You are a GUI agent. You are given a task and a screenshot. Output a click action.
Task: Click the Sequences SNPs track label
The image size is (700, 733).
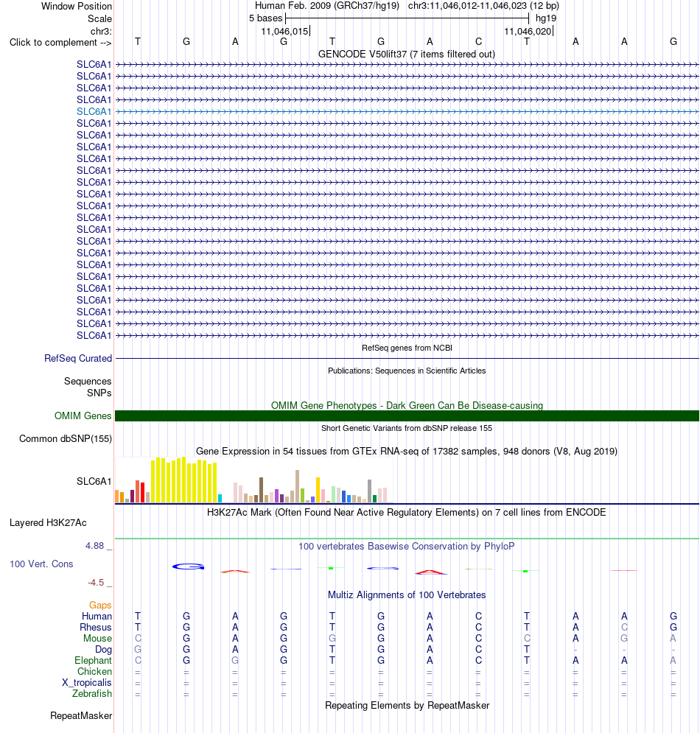tap(88, 387)
